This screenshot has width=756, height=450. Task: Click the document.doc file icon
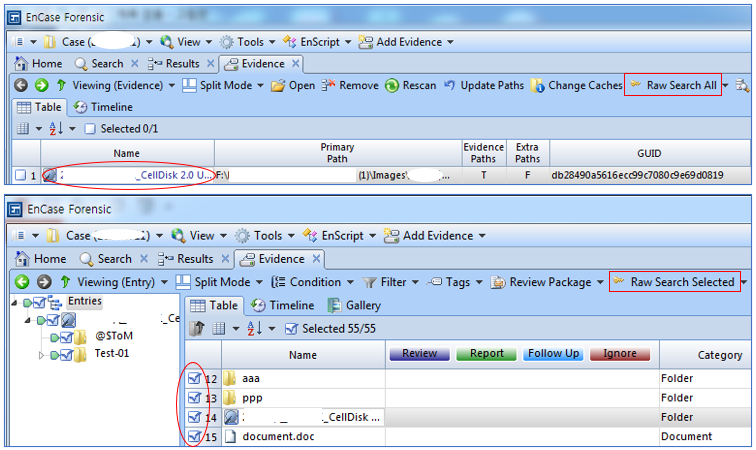click(x=231, y=436)
